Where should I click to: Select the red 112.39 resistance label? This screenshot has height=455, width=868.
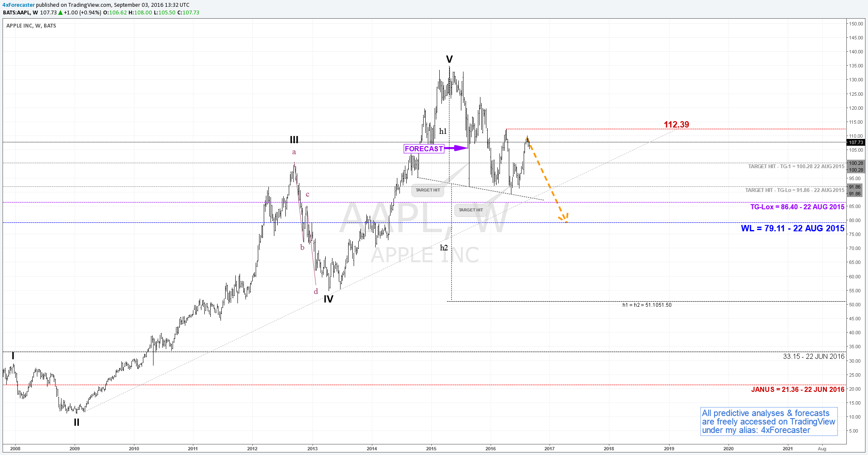676,125
